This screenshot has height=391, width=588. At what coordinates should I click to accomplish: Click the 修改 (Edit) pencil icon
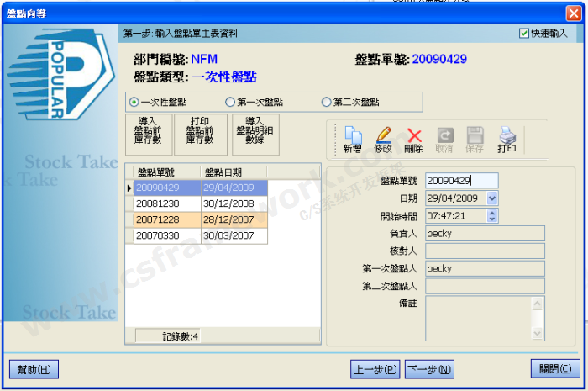[383, 139]
